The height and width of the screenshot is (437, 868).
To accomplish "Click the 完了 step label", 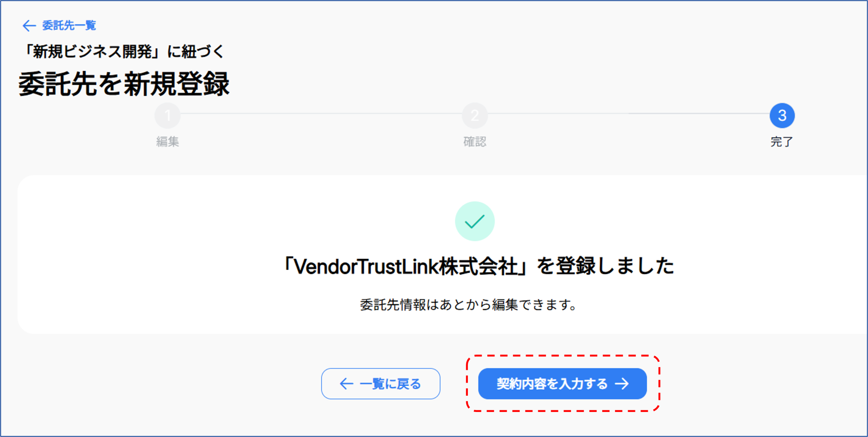I will [x=782, y=141].
